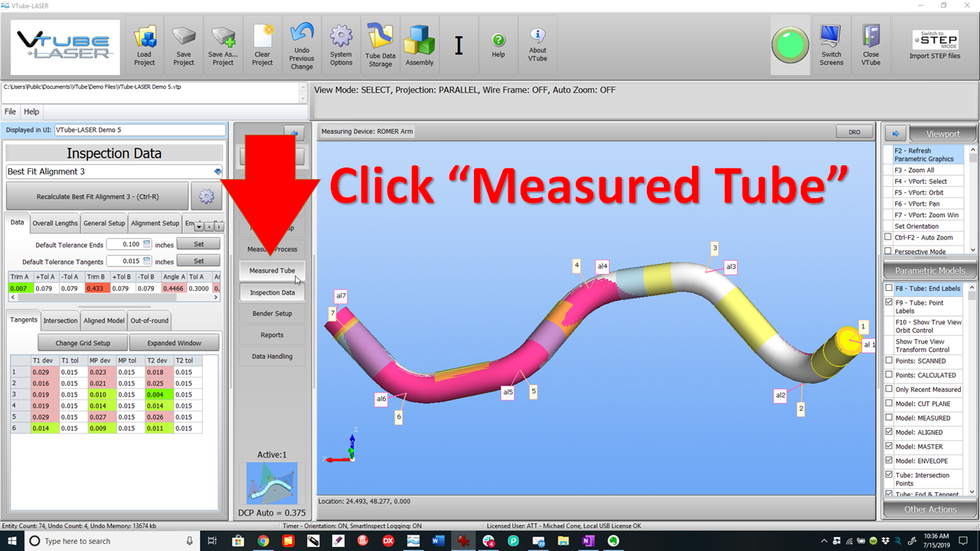Viewport: 980px width, 551px height.
Task: Click the Assembly cubes icon
Action: (x=420, y=40)
